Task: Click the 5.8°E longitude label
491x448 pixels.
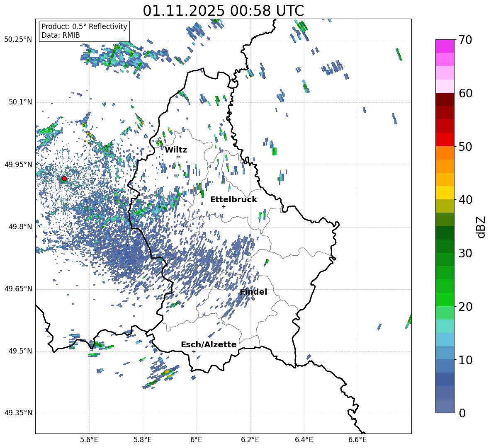Action: point(143,440)
